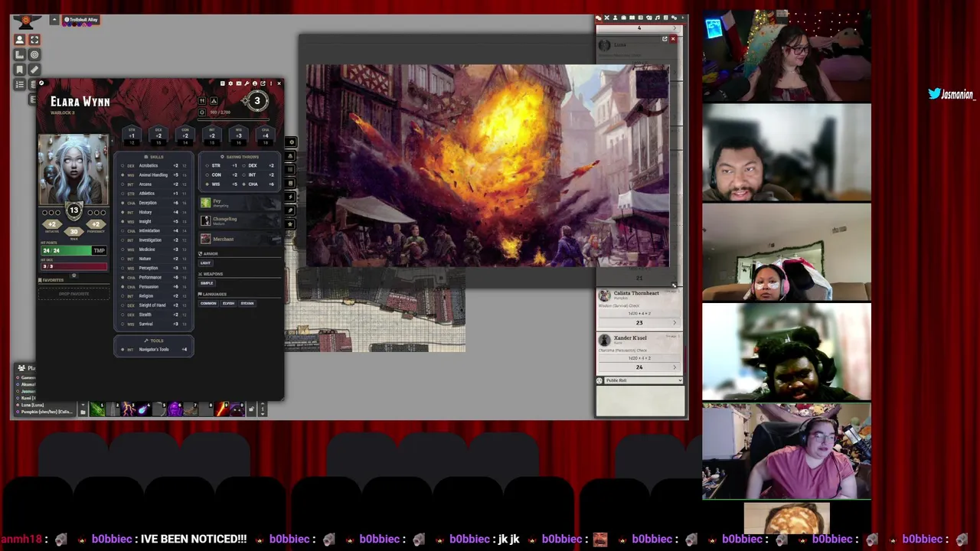Image resolution: width=980 pixels, height=551 pixels.
Task: Open the Inventory tab on sheet side
Action: click(290, 156)
